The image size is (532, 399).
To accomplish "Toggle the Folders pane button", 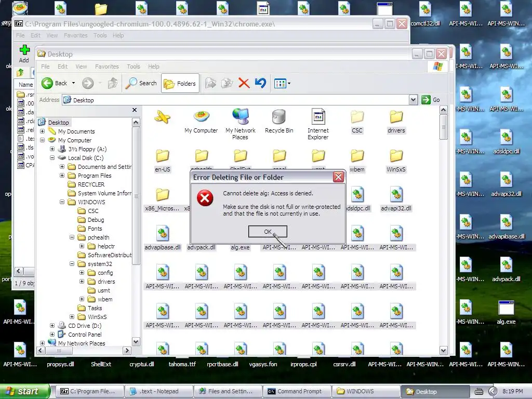I will (x=180, y=84).
